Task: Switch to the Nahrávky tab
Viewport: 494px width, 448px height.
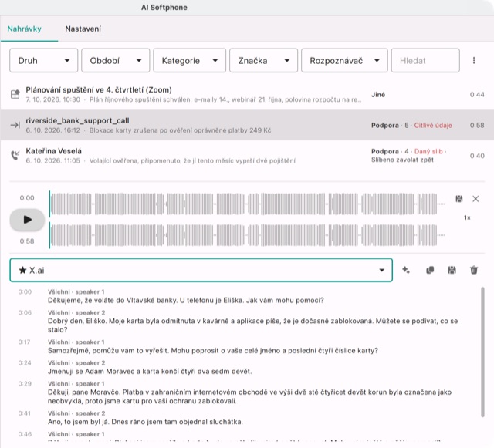Action: (24, 29)
